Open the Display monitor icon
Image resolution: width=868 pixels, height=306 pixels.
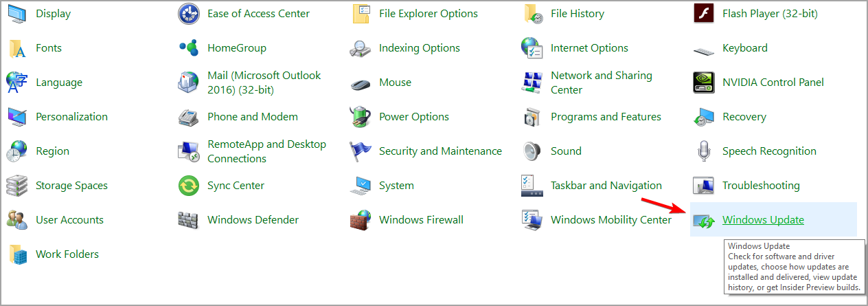[17, 14]
